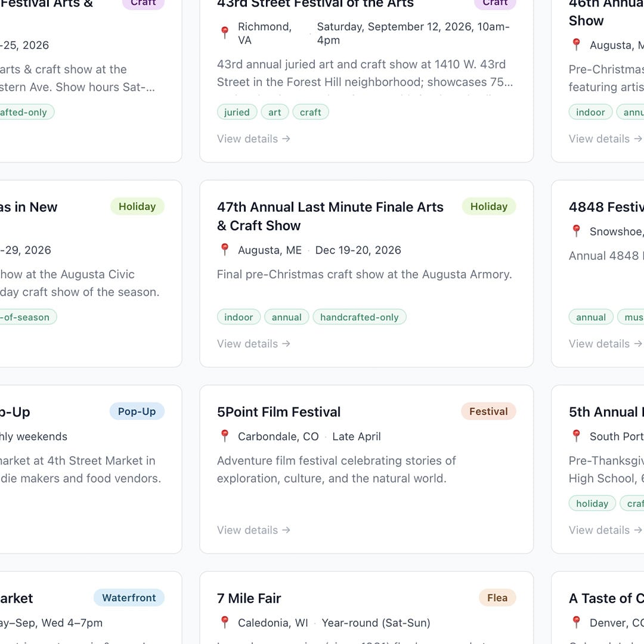Click the Holiday badge on Last Minute Finale card
This screenshot has width=644, height=644.
click(x=489, y=206)
